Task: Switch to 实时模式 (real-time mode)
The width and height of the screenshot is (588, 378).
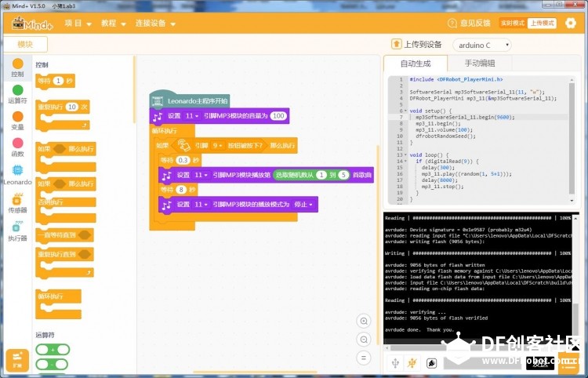Action: 513,24
